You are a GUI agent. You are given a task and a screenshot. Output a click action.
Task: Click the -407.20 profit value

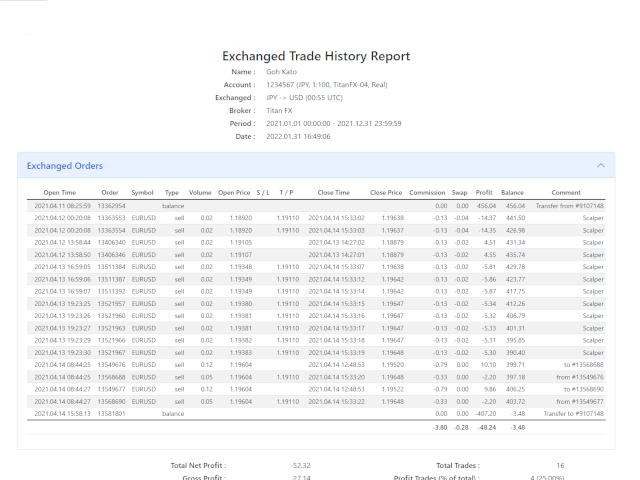pyautogui.click(x=485, y=413)
